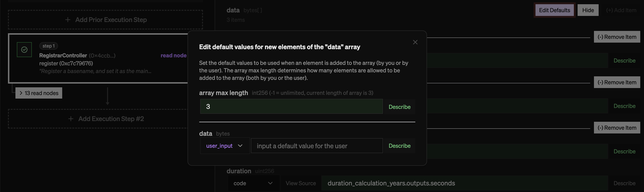Click the green checkmark icon on step 1
Viewport: 644px width, 192px height.
point(24,49)
